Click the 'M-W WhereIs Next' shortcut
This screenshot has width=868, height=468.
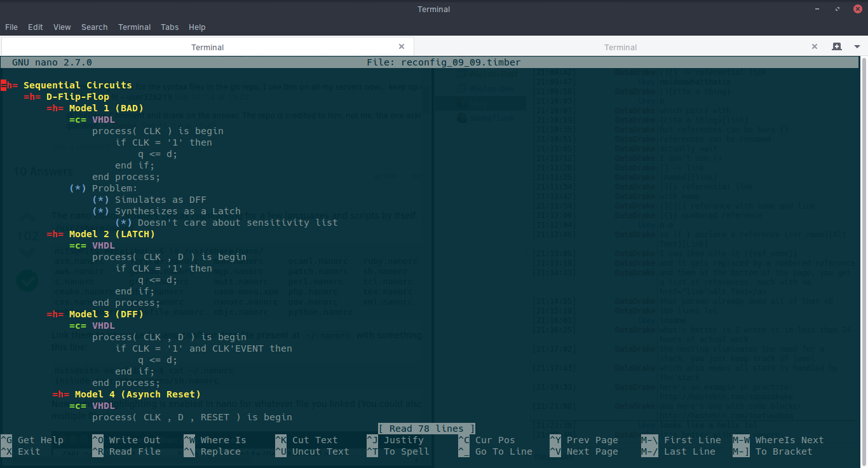pos(778,440)
